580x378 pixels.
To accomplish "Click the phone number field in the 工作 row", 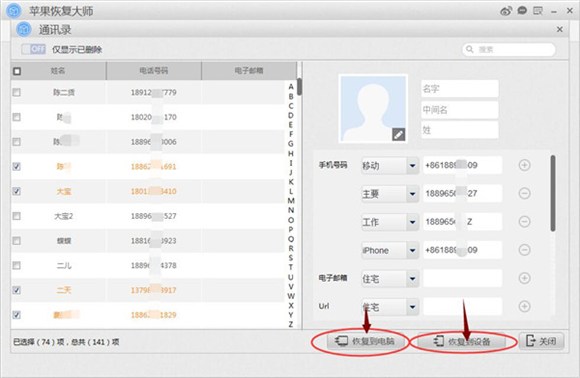I will [463, 222].
